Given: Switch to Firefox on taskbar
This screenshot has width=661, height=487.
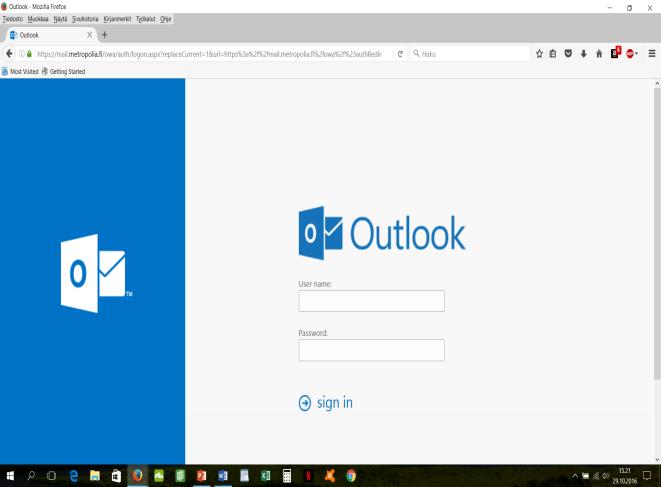Looking at the screenshot, I should 137,476.
